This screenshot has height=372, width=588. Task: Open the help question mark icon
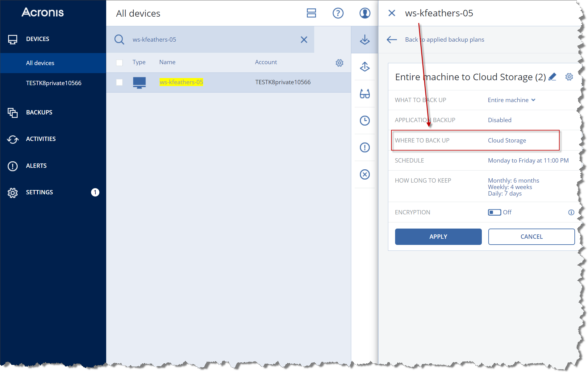click(x=338, y=13)
